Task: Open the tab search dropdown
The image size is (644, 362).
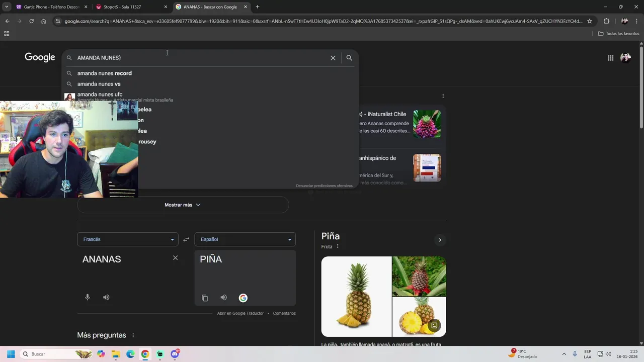Action: (x=6, y=7)
